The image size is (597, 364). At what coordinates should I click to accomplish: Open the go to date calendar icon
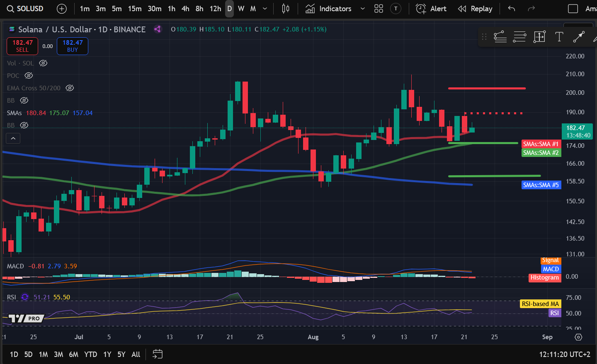tap(158, 354)
